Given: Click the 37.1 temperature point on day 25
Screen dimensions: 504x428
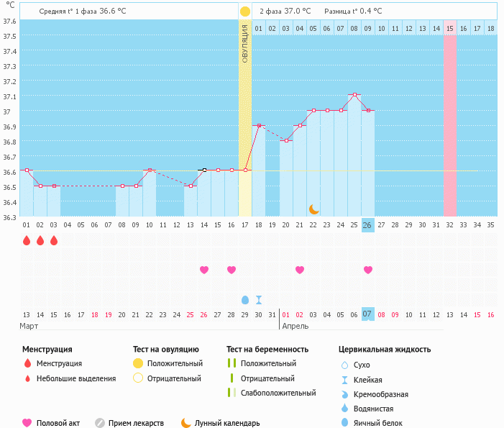Looking at the screenshot, I should coord(354,94).
